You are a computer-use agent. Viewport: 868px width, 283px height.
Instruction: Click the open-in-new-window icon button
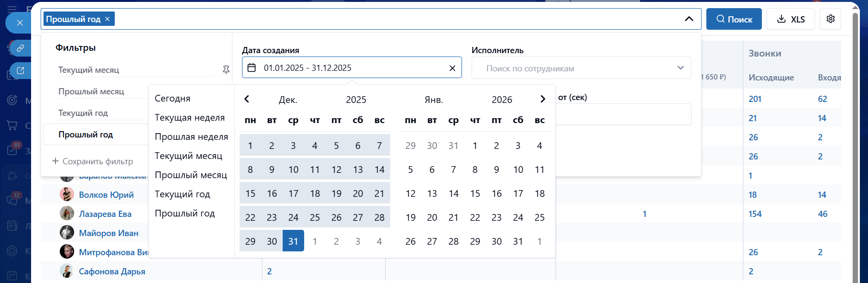(x=21, y=70)
